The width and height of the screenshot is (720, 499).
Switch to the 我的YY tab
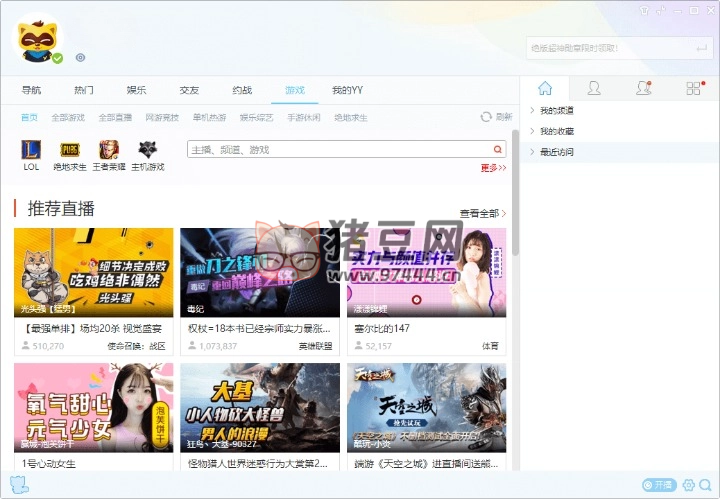(x=347, y=90)
